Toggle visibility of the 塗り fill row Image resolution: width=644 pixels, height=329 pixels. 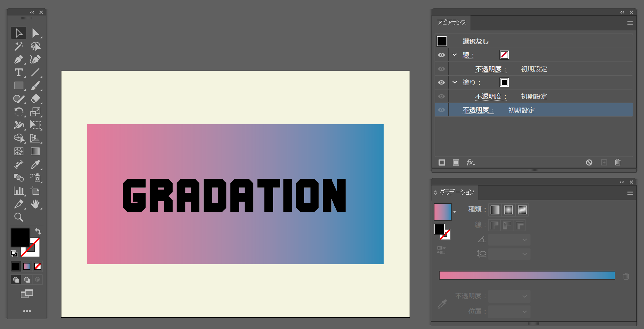[441, 82]
